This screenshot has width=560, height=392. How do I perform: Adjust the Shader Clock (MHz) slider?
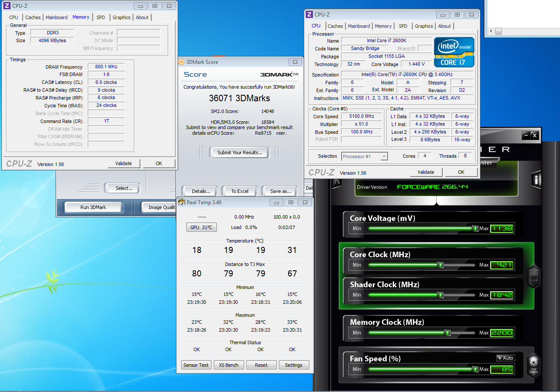441,295
